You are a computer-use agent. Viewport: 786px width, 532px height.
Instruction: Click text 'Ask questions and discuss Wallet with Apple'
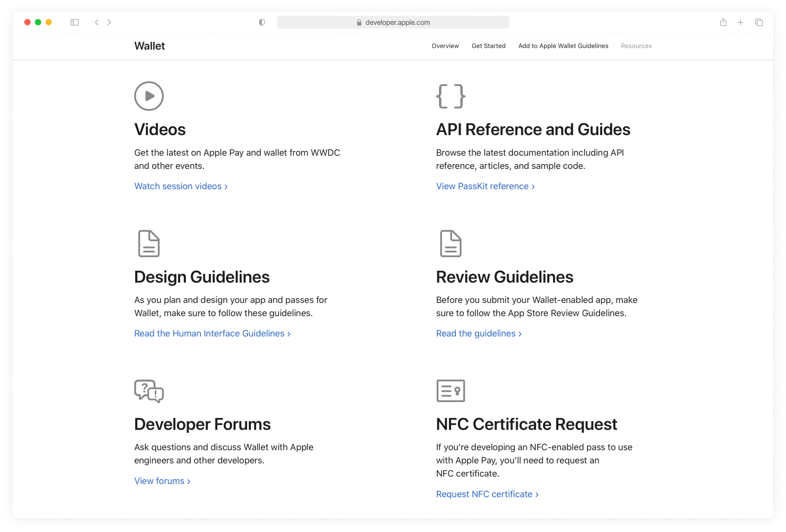(x=224, y=447)
